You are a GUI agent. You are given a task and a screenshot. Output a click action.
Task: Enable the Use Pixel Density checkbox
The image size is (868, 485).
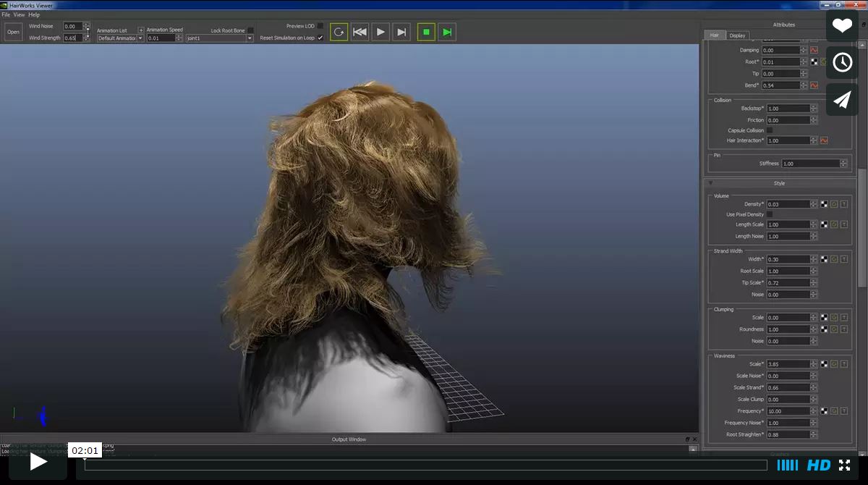770,214
